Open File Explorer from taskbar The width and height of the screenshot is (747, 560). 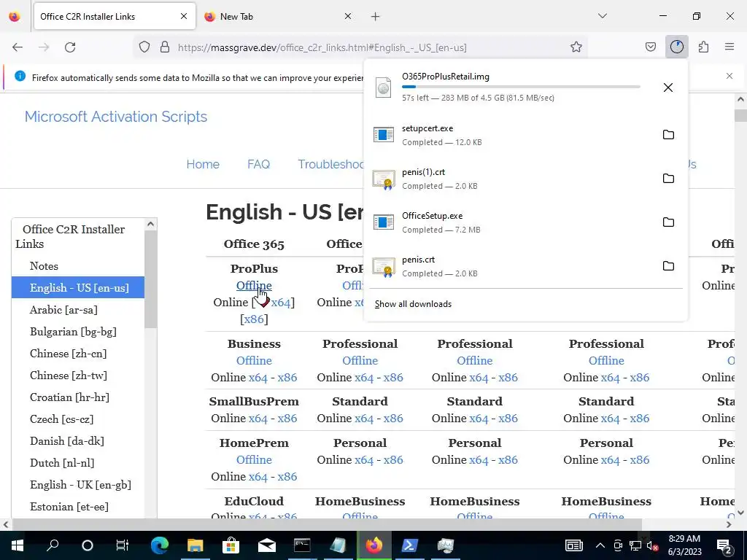click(x=195, y=545)
